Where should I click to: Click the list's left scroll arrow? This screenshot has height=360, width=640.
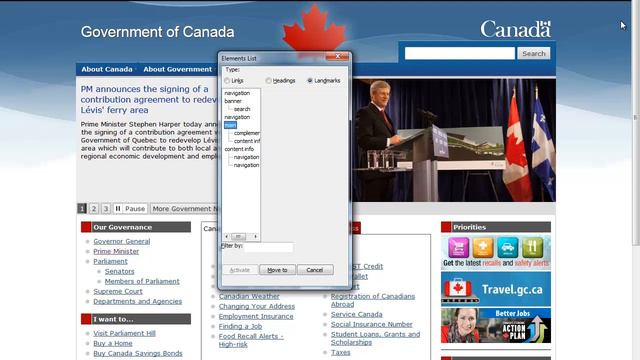(x=227, y=236)
